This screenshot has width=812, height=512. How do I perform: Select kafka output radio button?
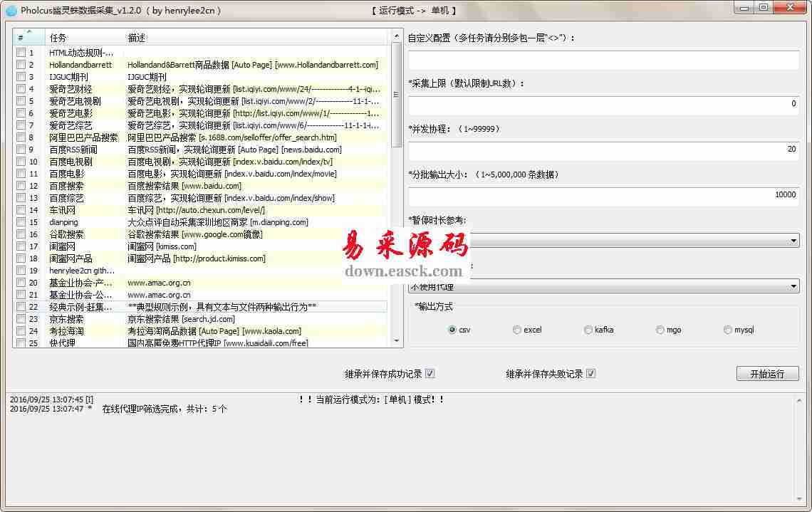point(588,330)
